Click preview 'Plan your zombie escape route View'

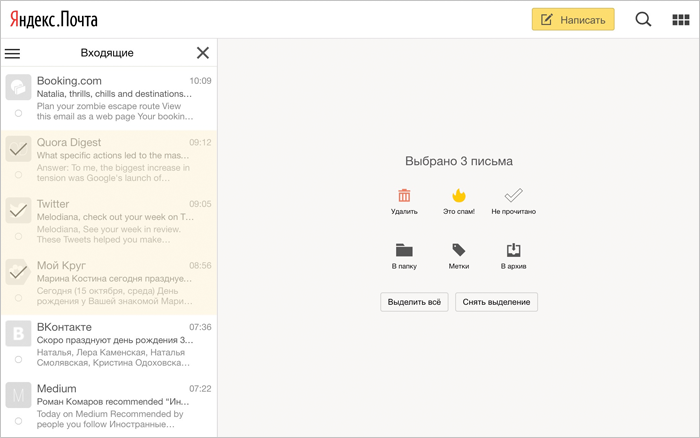click(109, 106)
